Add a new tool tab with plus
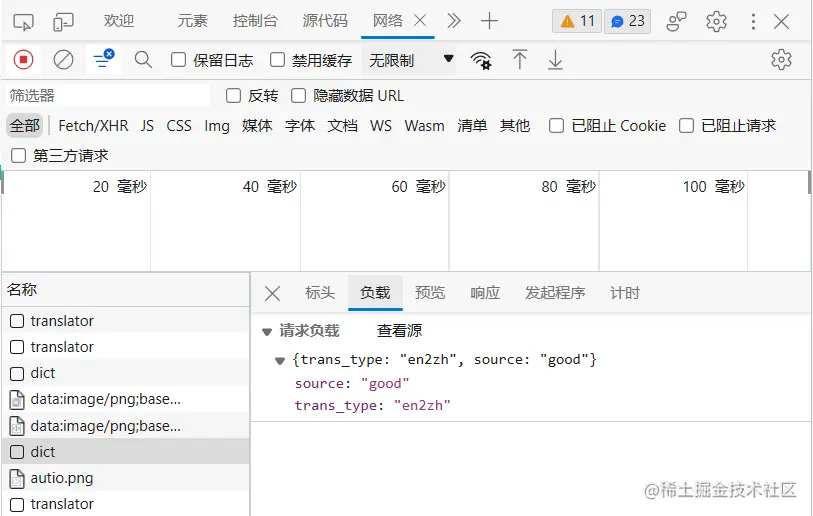The image size is (813, 516). pyautogui.click(x=489, y=21)
